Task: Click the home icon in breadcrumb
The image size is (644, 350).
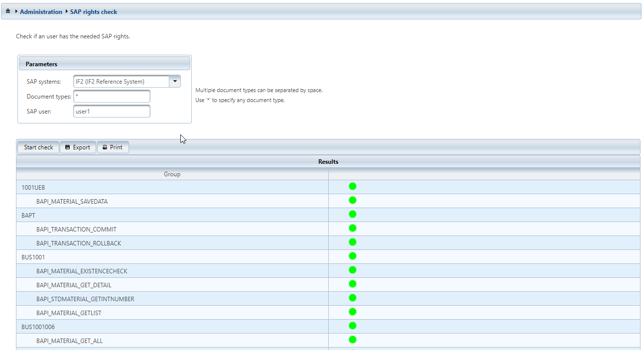Action: 8,11
